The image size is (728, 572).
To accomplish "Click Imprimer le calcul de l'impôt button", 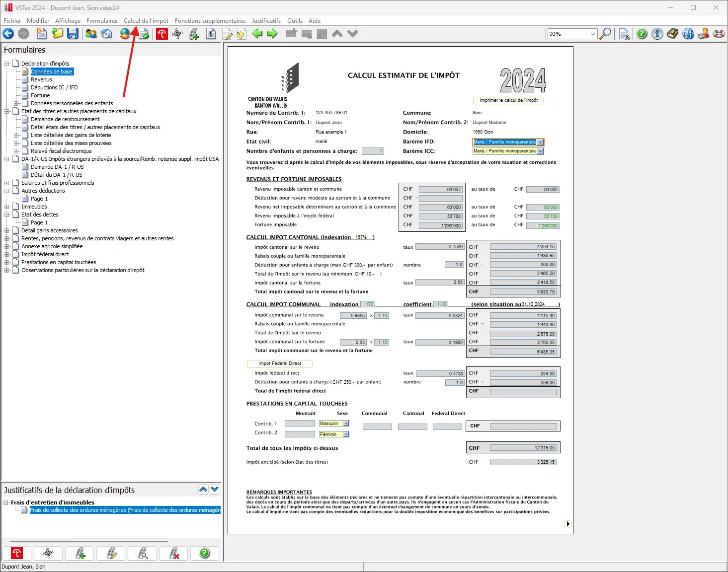I will (508, 100).
